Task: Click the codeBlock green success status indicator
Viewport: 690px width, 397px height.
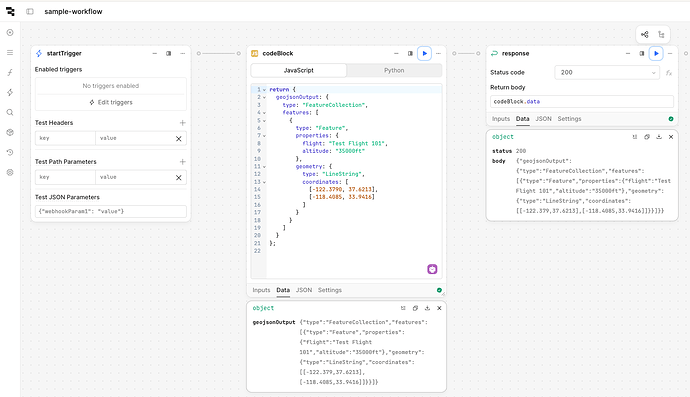Action: pyautogui.click(x=439, y=290)
